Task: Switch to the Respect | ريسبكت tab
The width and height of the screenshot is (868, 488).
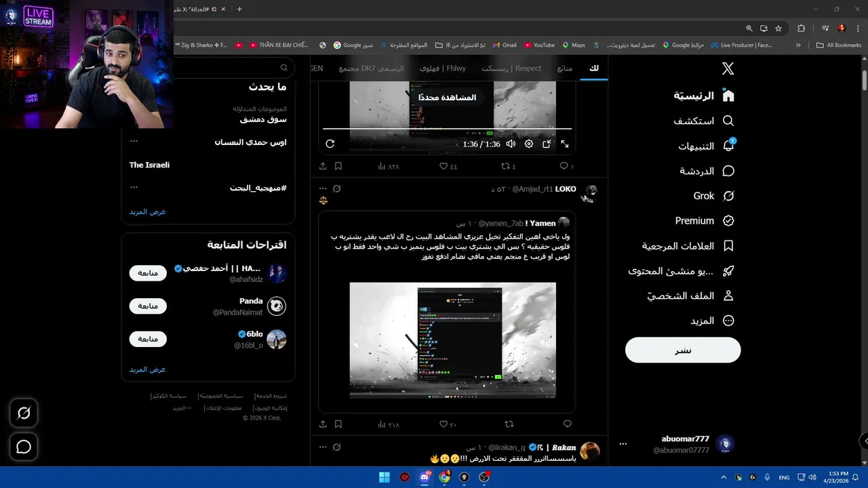Action: tap(511, 68)
